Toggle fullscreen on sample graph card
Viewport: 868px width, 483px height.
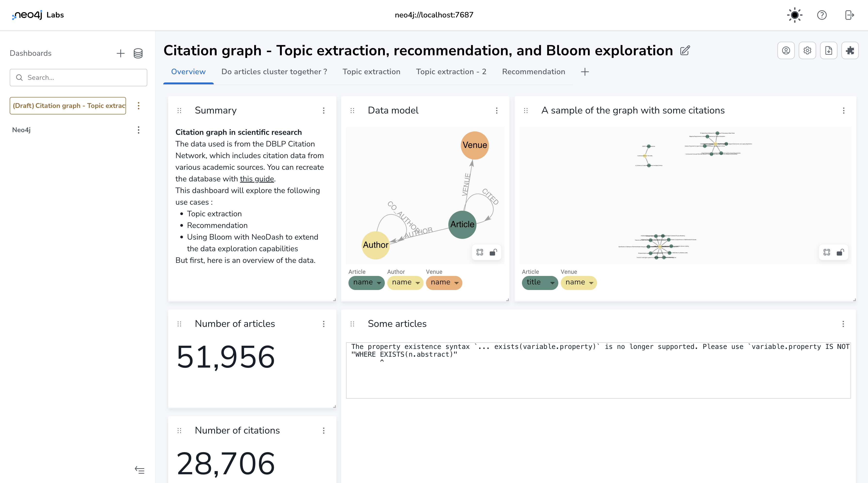pos(826,252)
